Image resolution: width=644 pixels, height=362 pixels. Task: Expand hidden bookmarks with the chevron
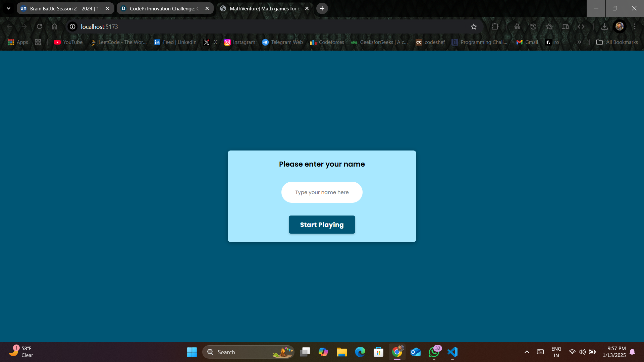pos(579,42)
